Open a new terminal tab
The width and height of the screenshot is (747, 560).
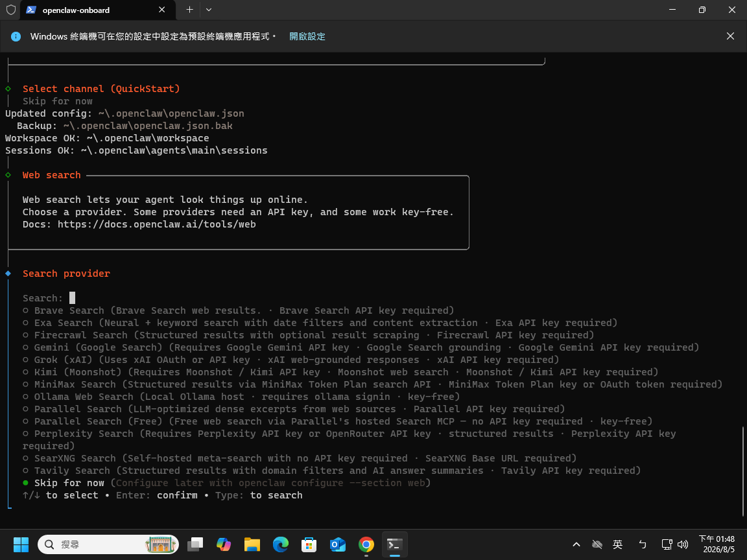coord(189,10)
